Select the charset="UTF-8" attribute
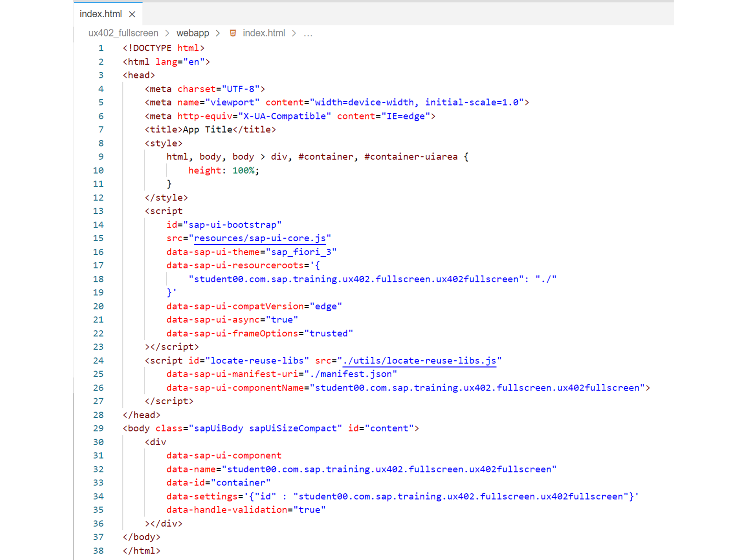The image size is (747, 560). point(218,89)
